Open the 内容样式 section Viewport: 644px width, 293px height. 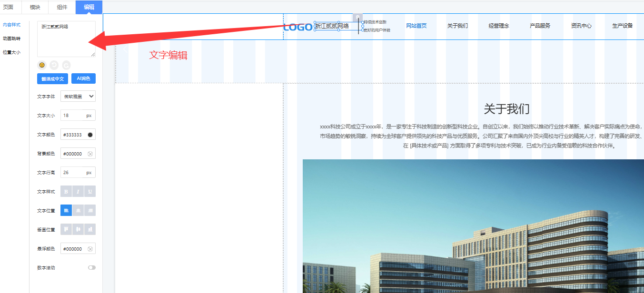pos(12,24)
